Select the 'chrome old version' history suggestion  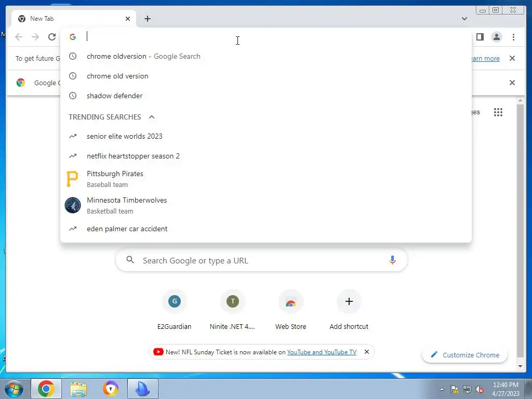(x=265, y=76)
